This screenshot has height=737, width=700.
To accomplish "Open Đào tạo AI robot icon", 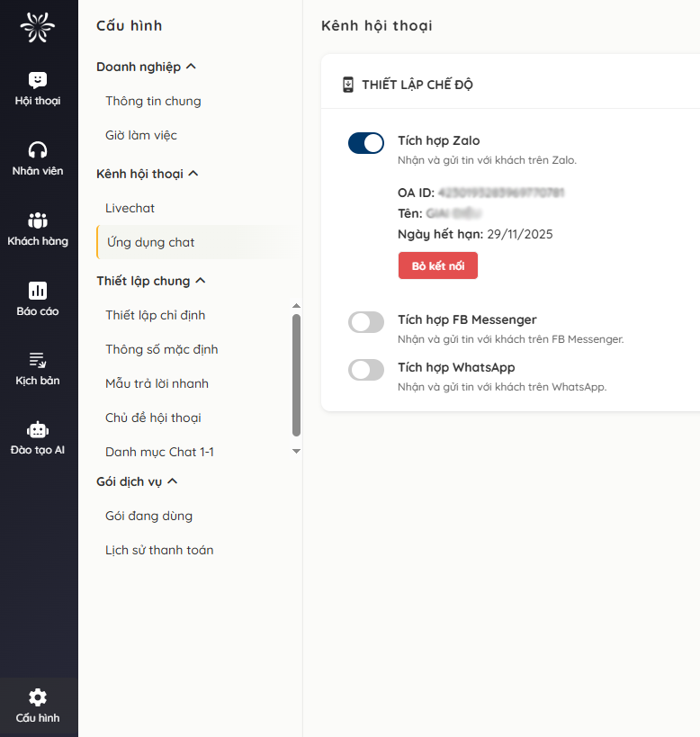I will (x=38, y=430).
